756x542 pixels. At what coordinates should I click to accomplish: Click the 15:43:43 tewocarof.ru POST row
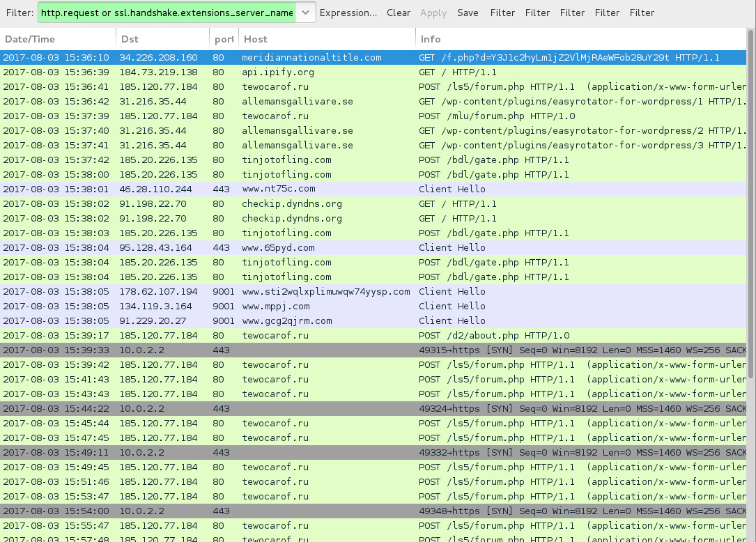373,394
